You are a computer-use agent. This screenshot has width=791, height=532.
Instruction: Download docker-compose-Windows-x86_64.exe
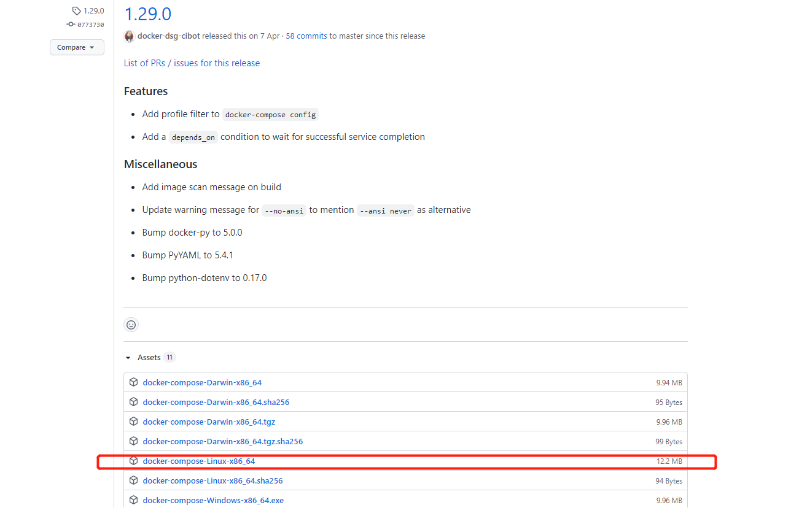click(x=213, y=500)
